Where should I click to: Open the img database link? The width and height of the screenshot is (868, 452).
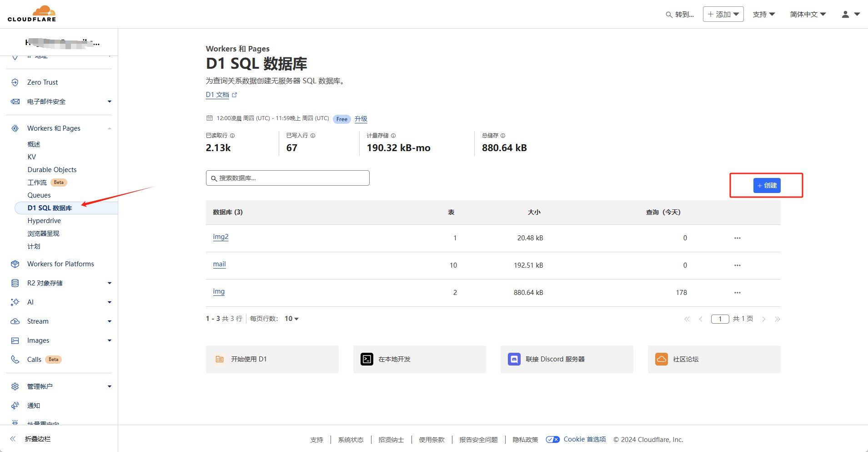click(219, 291)
